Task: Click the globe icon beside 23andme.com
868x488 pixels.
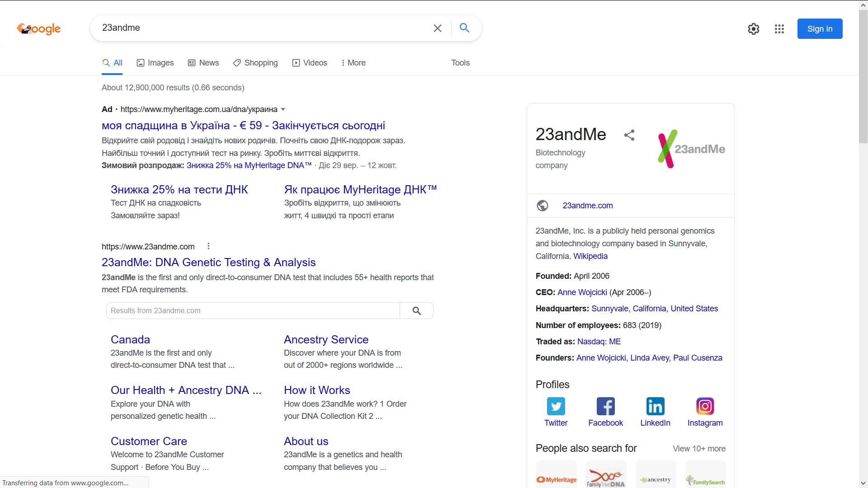Action: coord(542,206)
